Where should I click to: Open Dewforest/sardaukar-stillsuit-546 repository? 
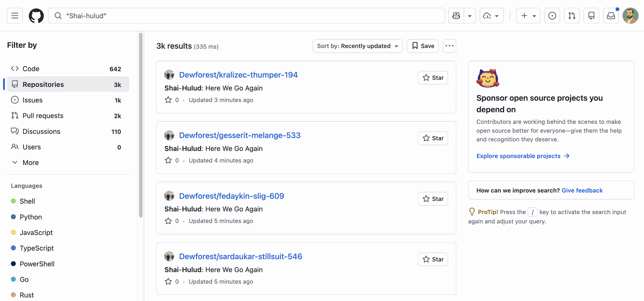point(241,257)
